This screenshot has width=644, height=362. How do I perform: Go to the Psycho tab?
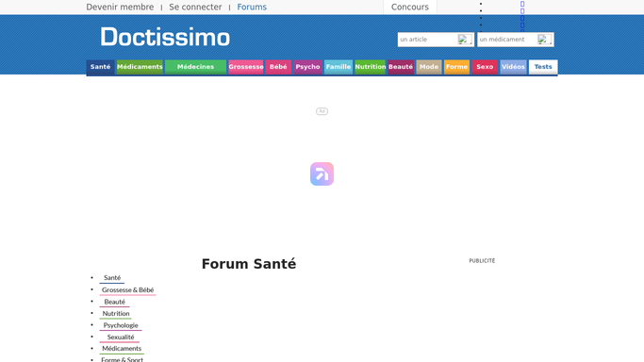307,67
